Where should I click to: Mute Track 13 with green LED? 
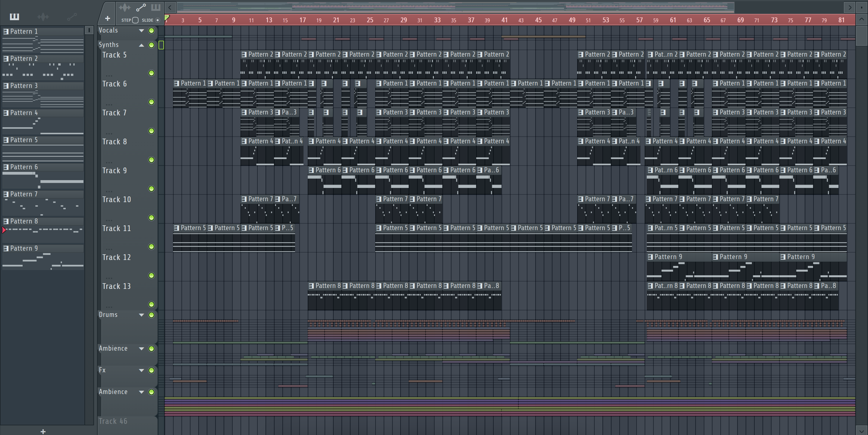coord(152,305)
